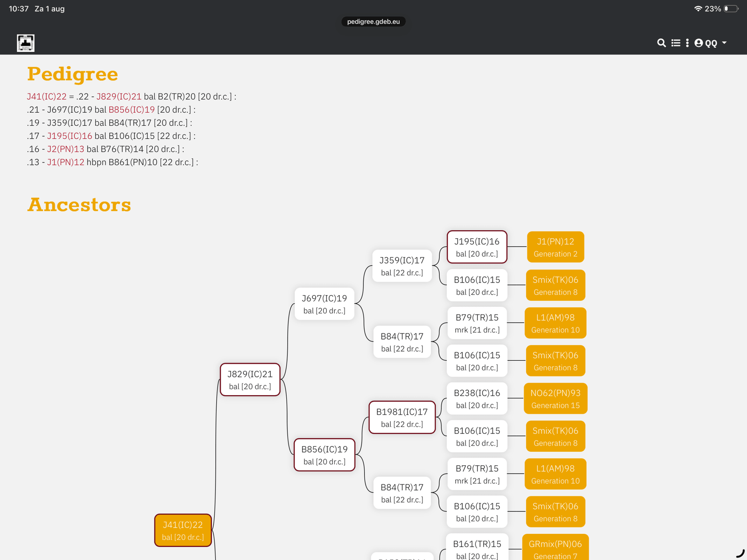Open the J2(PN)13 pedigree link
The width and height of the screenshot is (747, 560).
point(65,149)
